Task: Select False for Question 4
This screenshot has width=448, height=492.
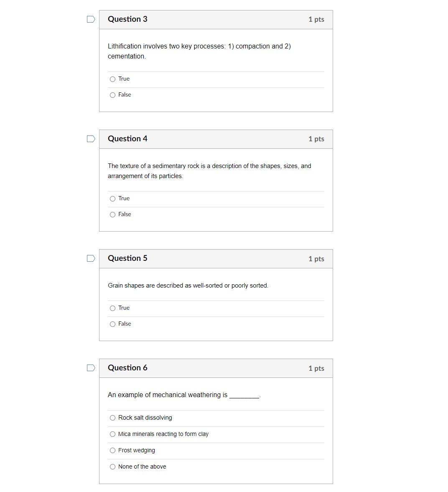Action: coord(112,214)
